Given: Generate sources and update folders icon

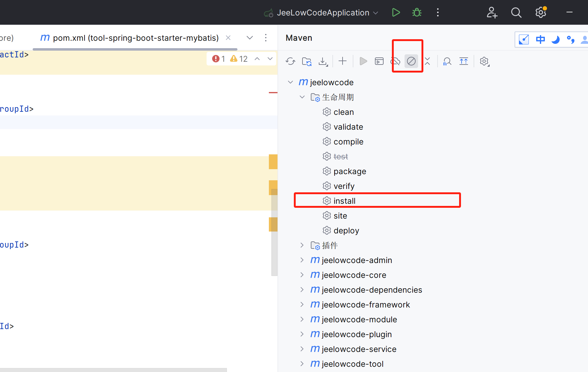Looking at the screenshot, I should pyautogui.click(x=306, y=61).
